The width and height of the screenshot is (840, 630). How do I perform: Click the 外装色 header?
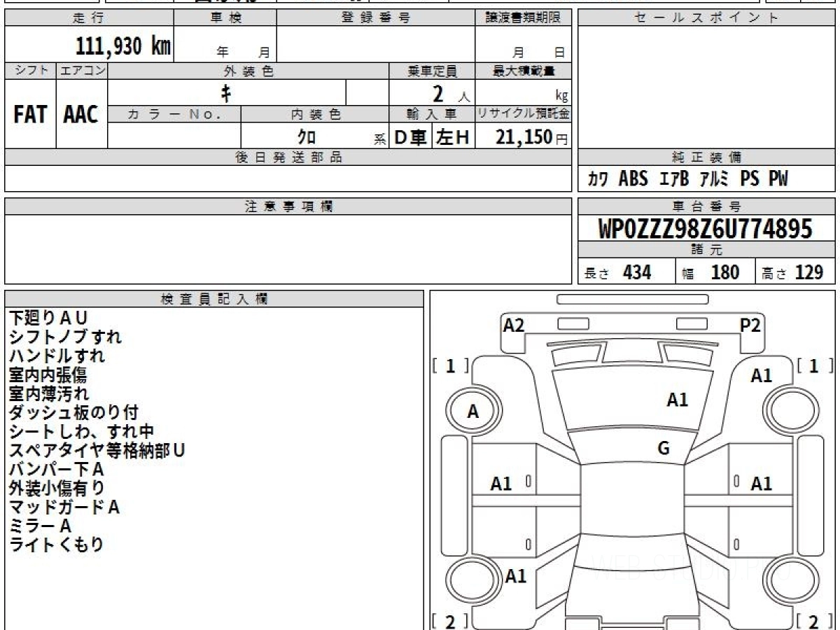click(248, 71)
